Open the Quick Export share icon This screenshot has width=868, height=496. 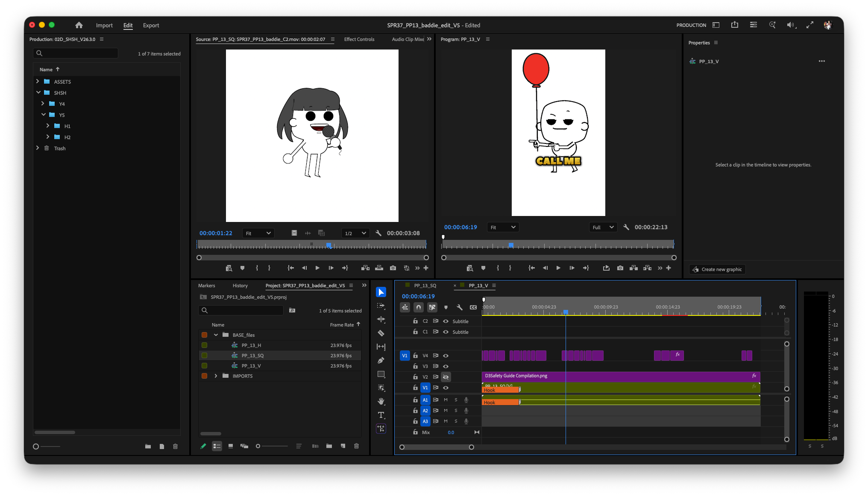735,25
